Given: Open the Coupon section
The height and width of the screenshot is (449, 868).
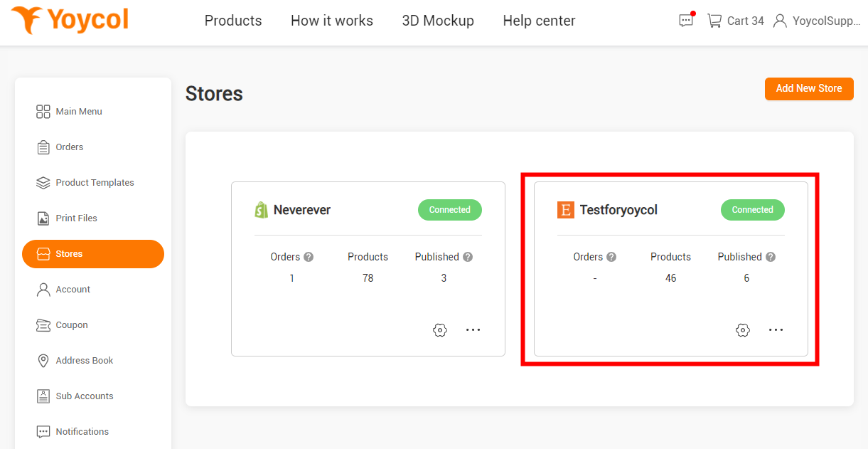Looking at the screenshot, I should [70, 324].
